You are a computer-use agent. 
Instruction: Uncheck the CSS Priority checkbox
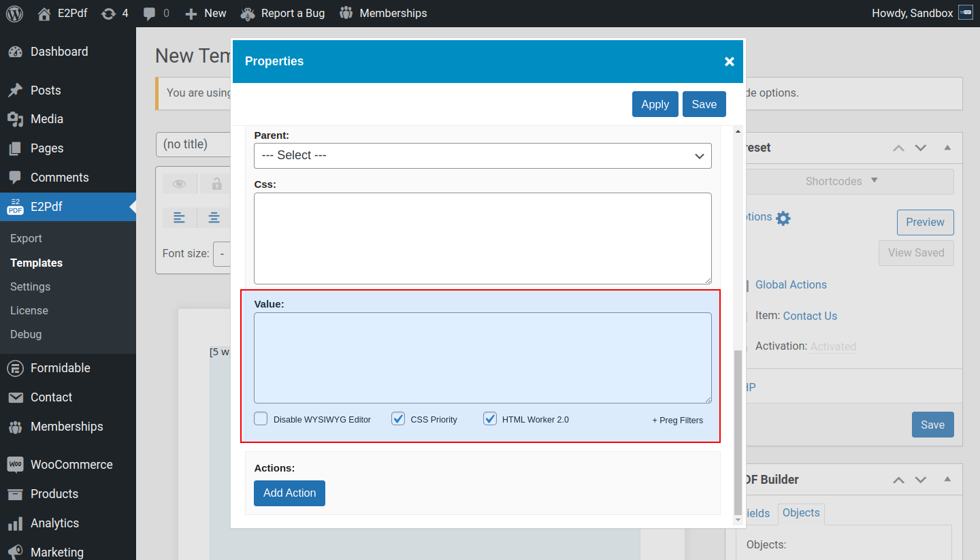(x=398, y=418)
